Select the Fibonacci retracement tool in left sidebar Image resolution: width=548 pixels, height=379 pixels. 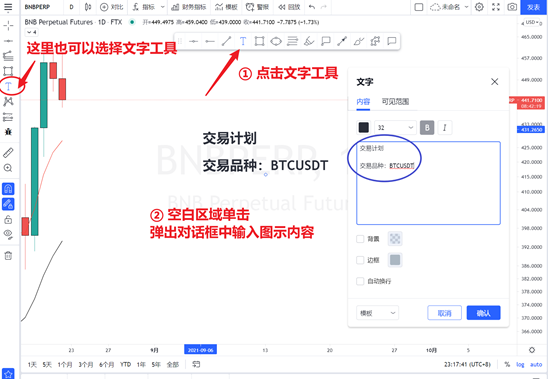pos(8,56)
